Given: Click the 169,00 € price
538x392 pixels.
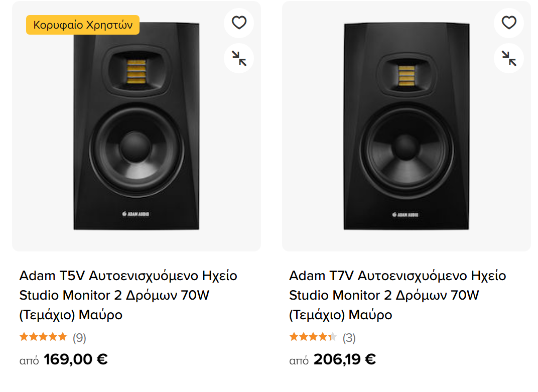Looking at the screenshot, I should coord(75,359).
